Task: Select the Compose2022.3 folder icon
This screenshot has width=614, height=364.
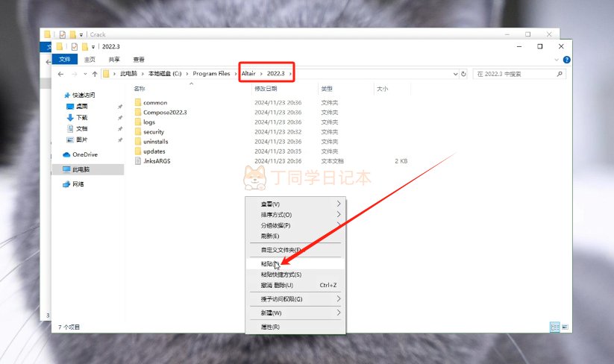Action: click(x=138, y=113)
